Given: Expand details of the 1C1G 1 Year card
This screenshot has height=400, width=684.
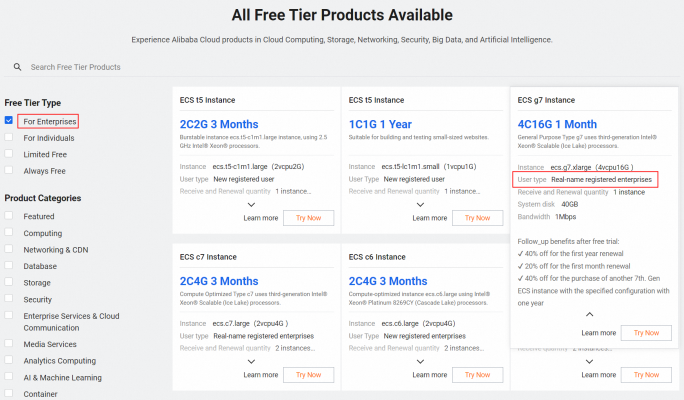Looking at the screenshot, I should [420, 205].
